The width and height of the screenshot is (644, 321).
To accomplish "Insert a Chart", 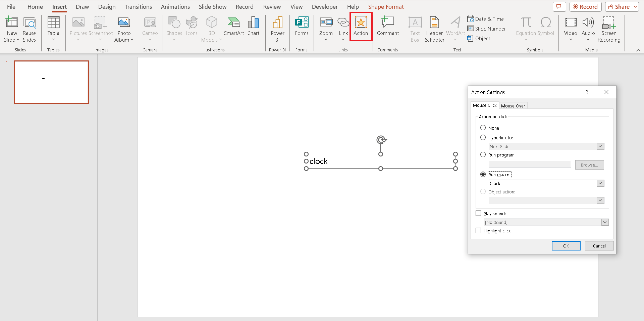I will click(x=253, y=27).
